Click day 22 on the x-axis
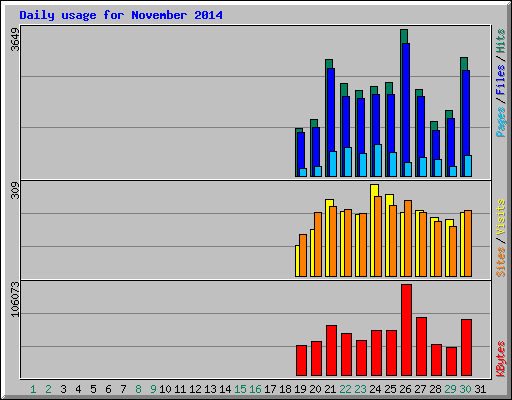The image size is (512, 400). tap(345, 389)
